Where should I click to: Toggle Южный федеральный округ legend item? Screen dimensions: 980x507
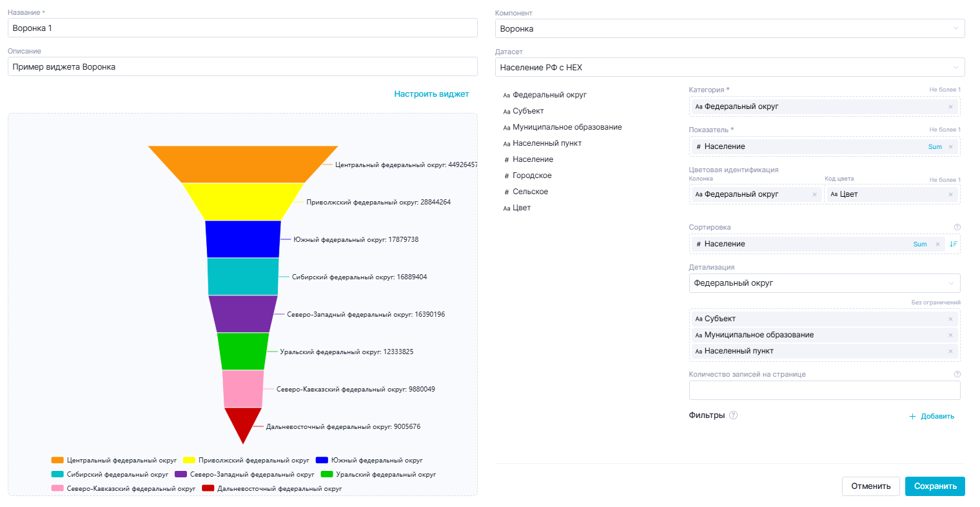[369, 461]
